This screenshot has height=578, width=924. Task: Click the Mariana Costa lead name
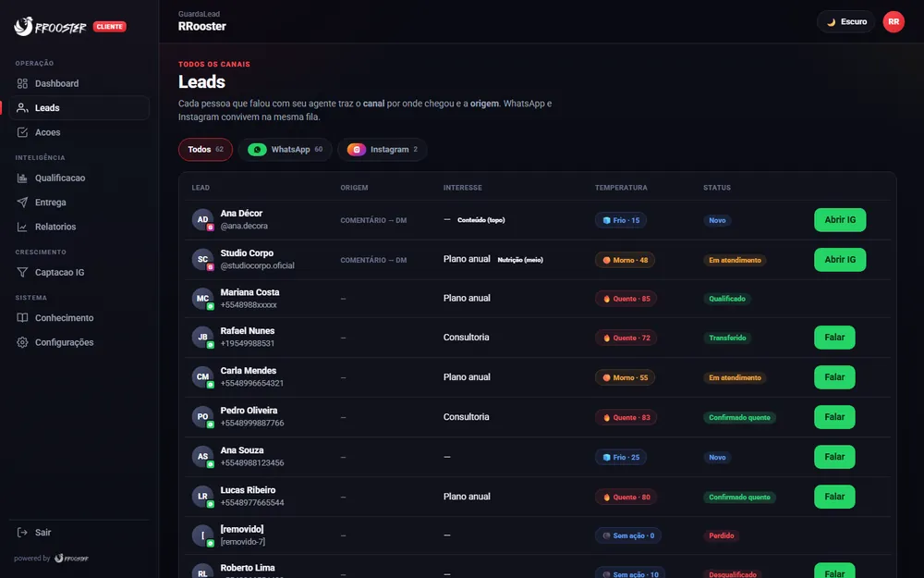pyautogui.click(x=249, y=292)
